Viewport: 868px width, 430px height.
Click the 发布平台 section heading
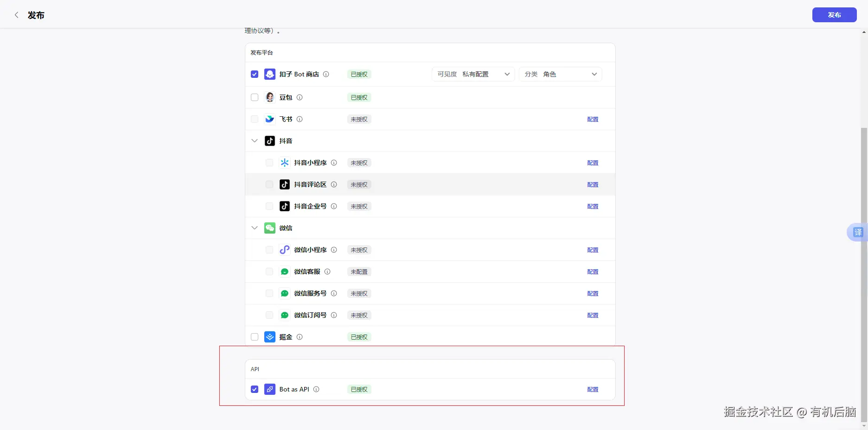pos(262,52)
